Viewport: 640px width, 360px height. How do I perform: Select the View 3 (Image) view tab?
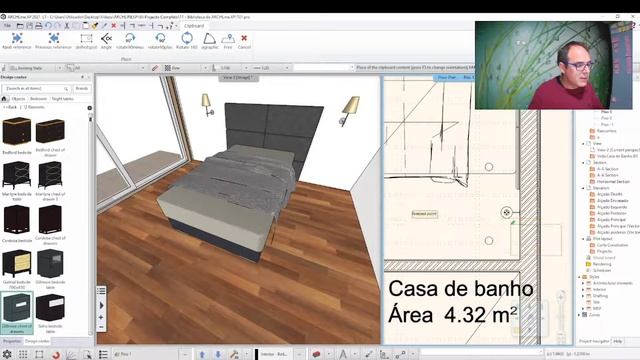click(238, 77)
